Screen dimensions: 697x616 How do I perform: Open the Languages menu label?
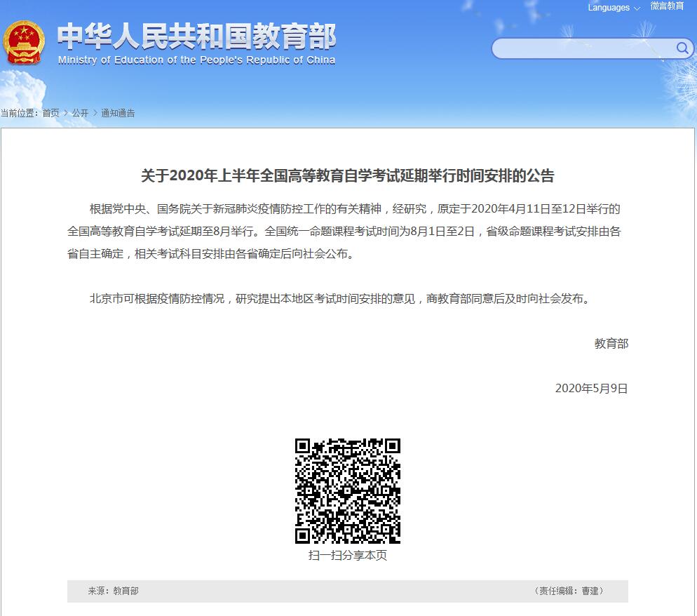tap(608, 8)
